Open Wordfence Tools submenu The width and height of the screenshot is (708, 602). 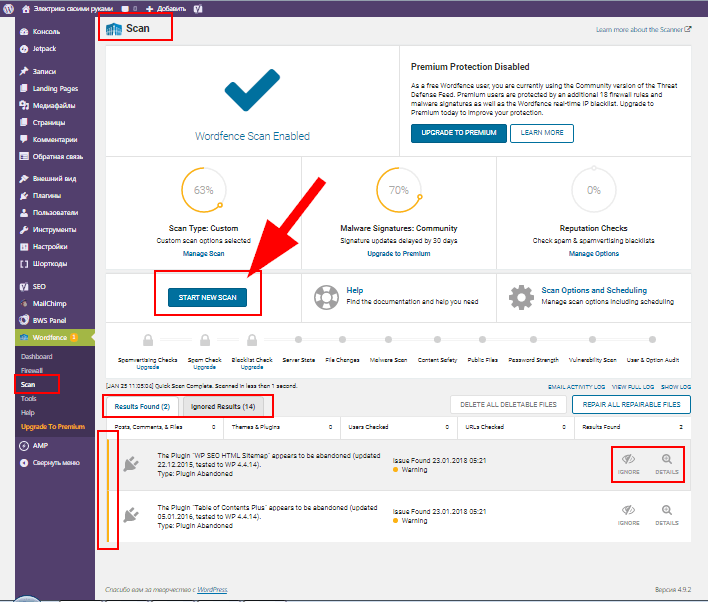(28, 398)
